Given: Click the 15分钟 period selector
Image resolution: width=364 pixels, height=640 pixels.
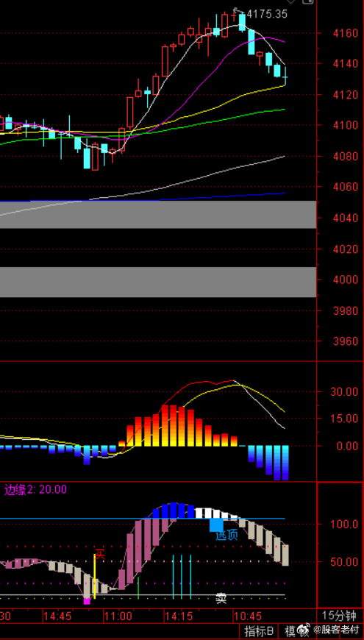Looking at the screenshot, I should 338,615.
